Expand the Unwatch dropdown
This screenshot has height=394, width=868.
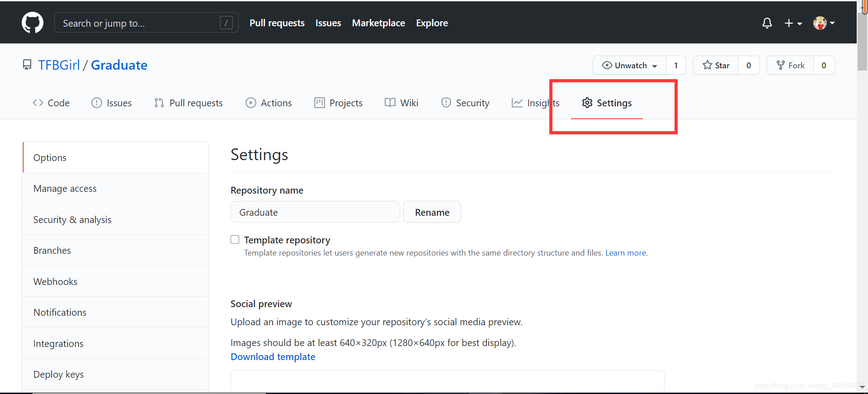629,65
